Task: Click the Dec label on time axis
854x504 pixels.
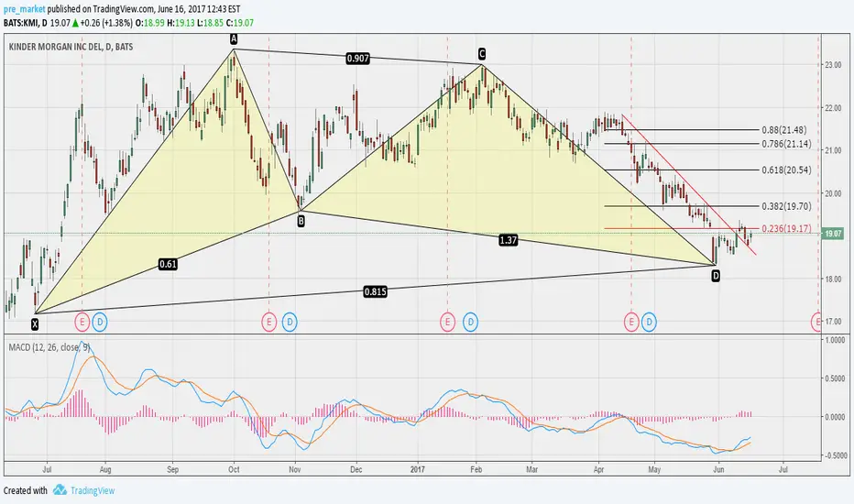Action: pos(356,469)
